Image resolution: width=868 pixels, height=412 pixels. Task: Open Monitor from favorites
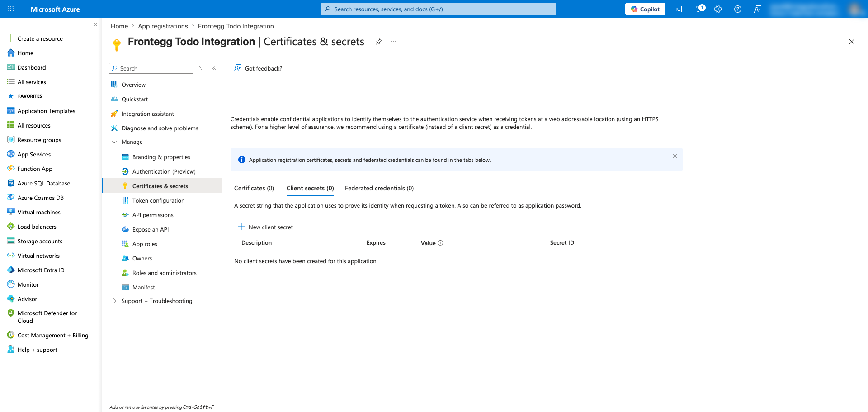tap(23, 284)
